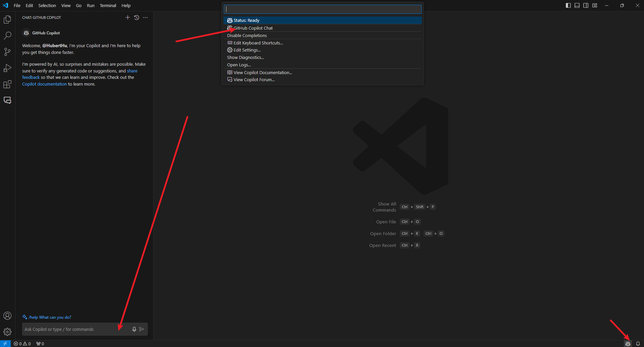Open remote window indicator in status bar
This screenshot has height=347, width=644.
pyautogui.click(x=5, y=344)
